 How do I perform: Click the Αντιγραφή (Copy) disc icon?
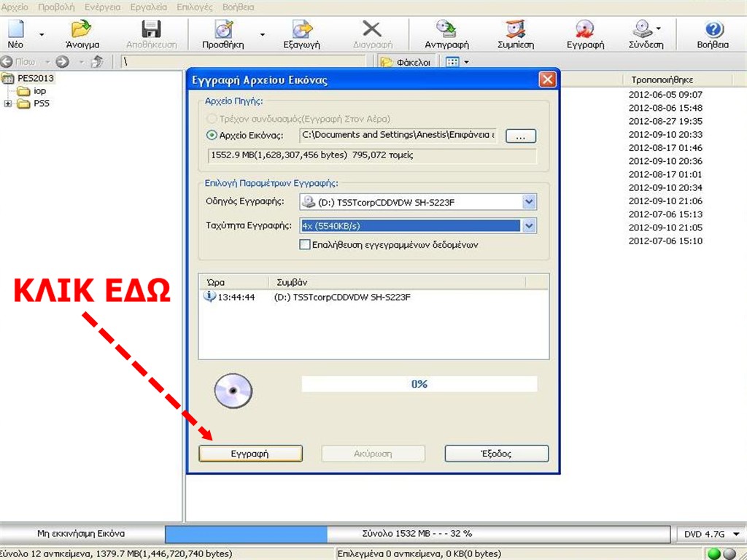tap(446, 30)
